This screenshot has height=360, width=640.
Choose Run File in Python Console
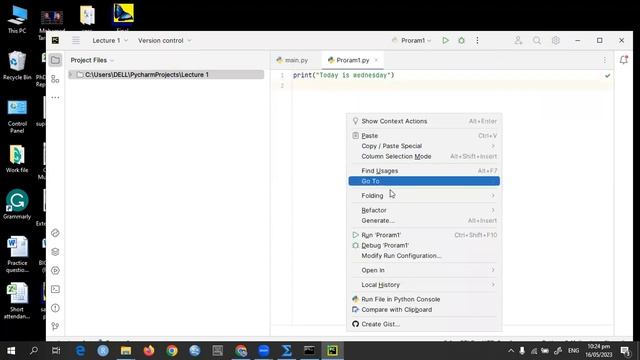[424, 299]
